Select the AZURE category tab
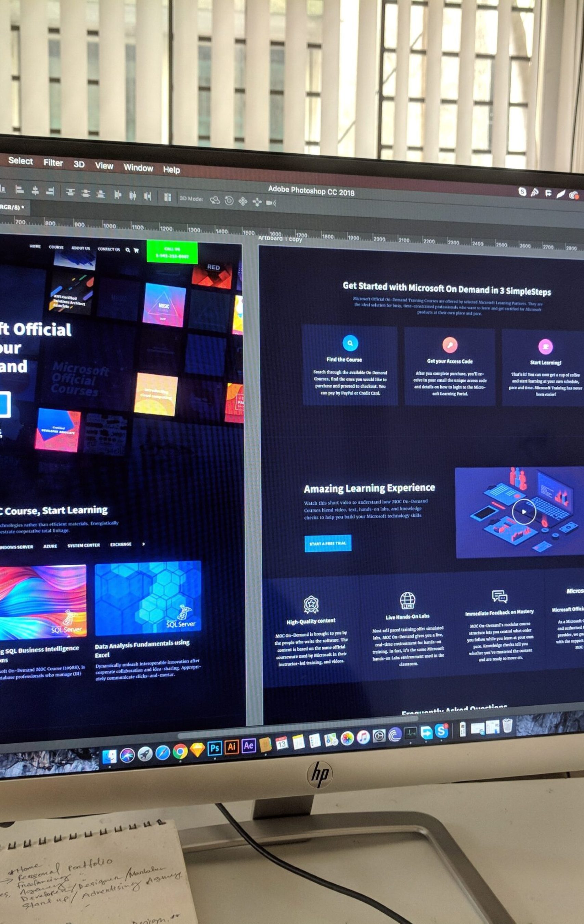The height and width of the screenshot is (924, 584). [x=50, y=546]
